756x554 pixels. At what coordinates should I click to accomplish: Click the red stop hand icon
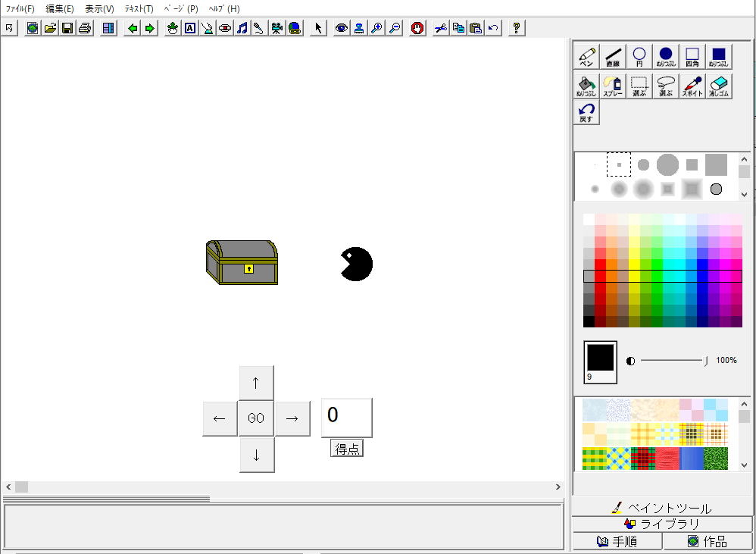tap(417, 28)
